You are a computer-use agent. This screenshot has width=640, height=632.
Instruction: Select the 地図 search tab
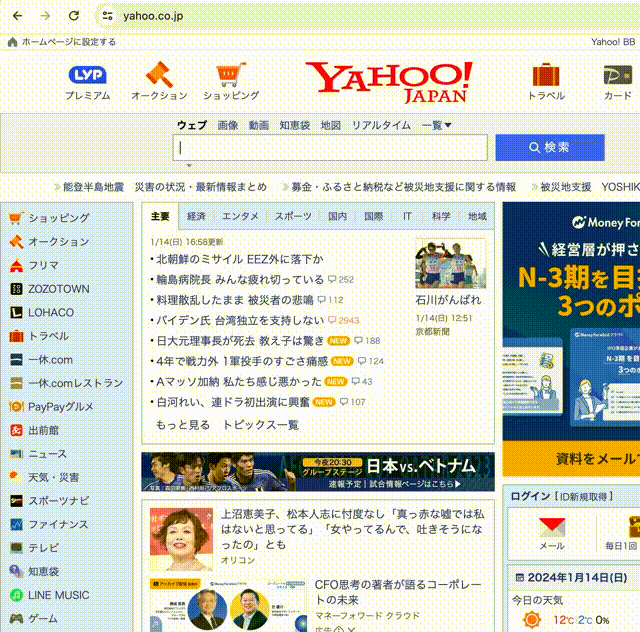[x=331, y=125]
